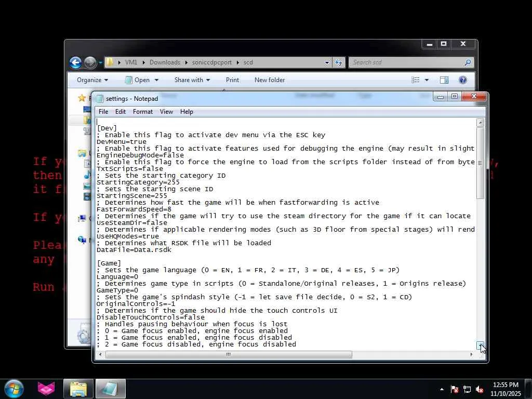Select the Downloads breadcrumb in address bar
The height and width of the screenshot is (399, 532).
(x=165, y=62)
